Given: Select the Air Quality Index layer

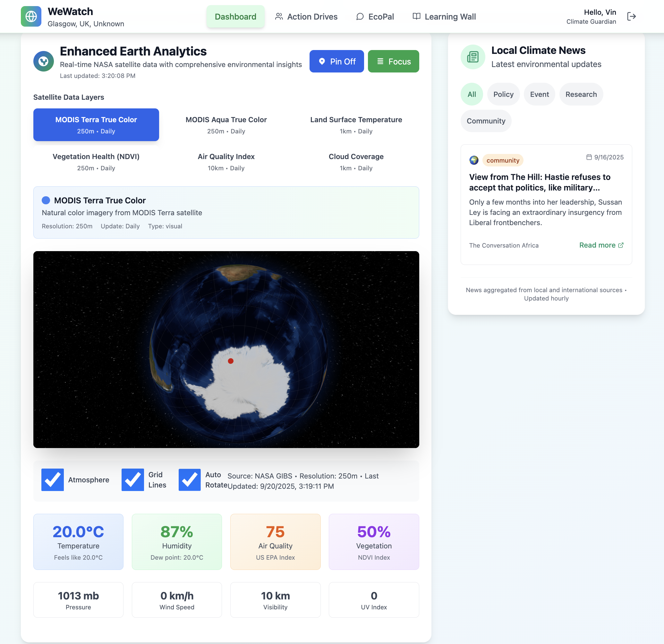Looking at the screenshot, I should 226,162.
